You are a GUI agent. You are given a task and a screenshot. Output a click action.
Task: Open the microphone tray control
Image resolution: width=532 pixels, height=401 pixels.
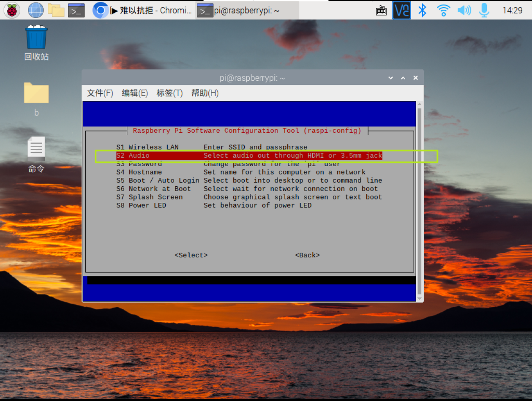(484, 10)
